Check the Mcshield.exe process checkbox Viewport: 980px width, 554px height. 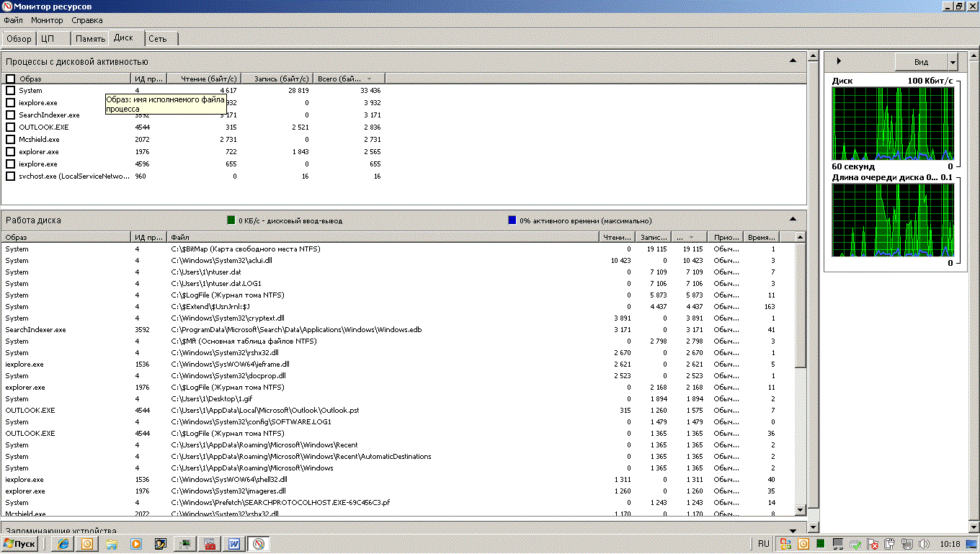[10, 140]
